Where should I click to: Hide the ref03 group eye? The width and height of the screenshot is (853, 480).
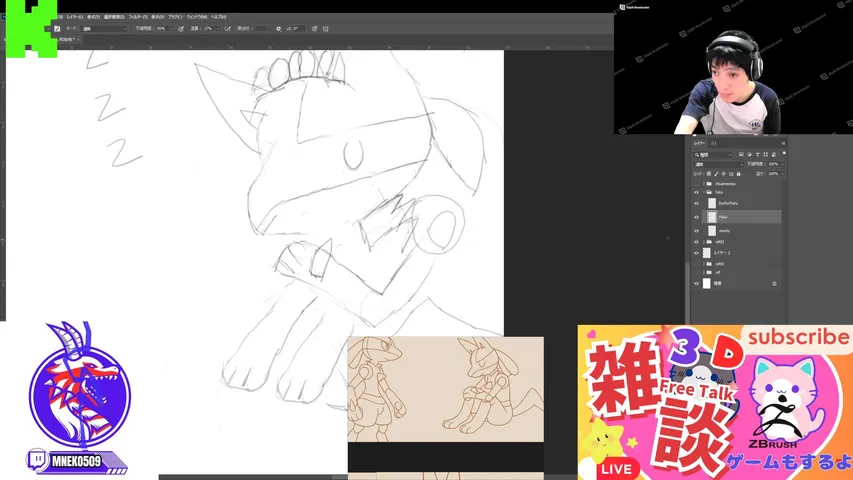[x=696, y=242]
